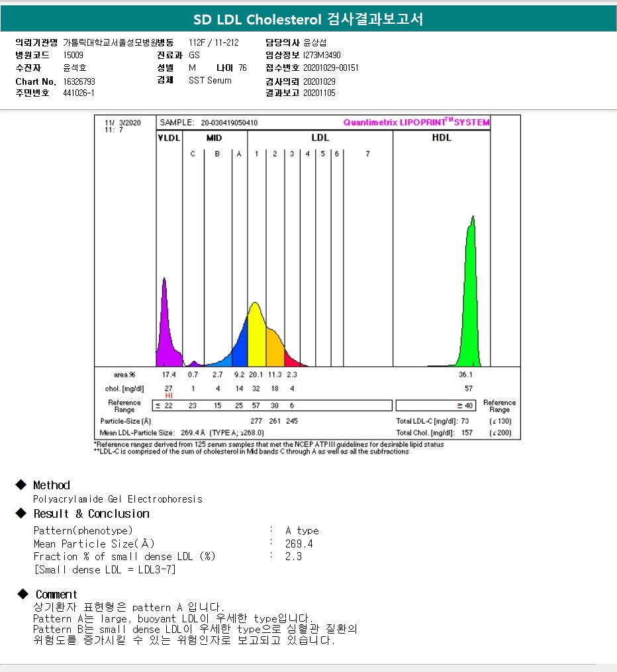Select small dense LDL fraction '2.3' result
The height and width of the screenshot is (672, 617).
point(293,557)
